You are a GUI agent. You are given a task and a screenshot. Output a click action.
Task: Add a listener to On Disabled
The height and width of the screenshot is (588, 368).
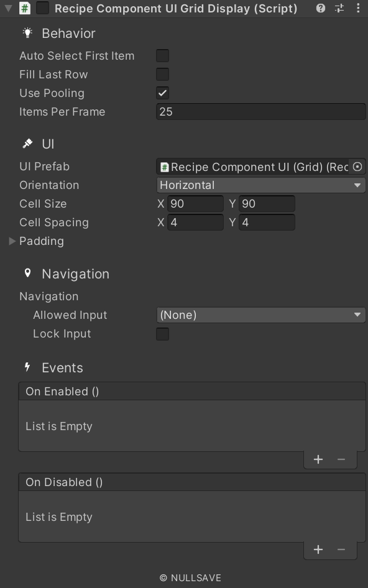coord(318,549)
